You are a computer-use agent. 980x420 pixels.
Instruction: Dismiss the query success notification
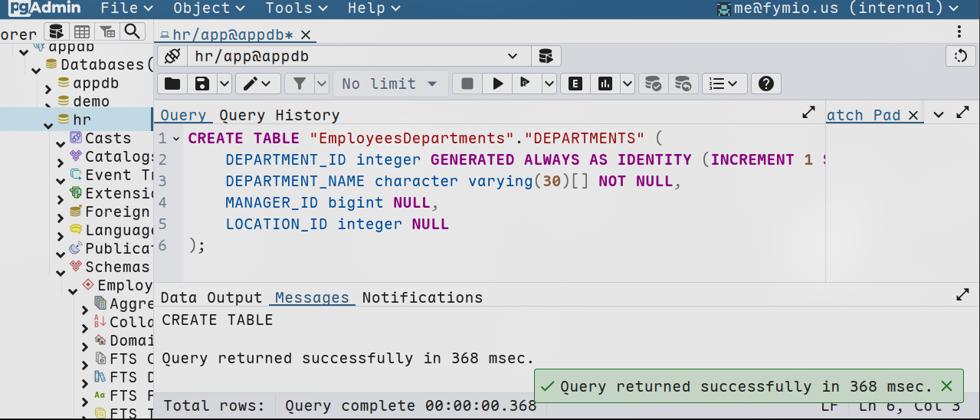[946, 386]
